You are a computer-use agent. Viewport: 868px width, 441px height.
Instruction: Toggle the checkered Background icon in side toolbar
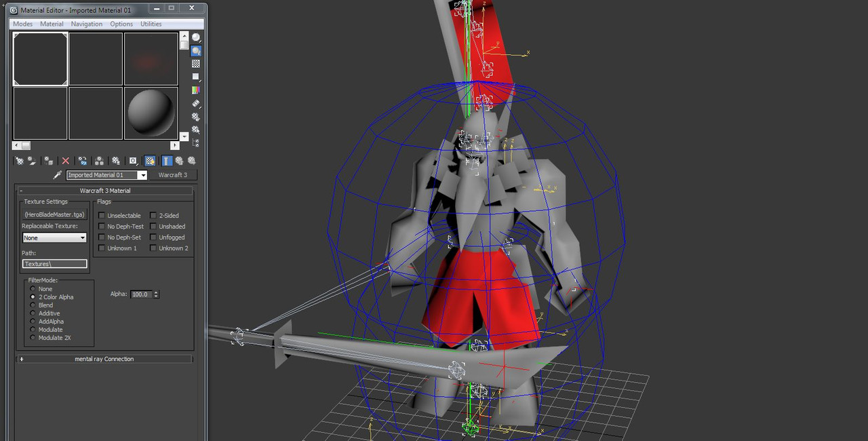(196, 64)
